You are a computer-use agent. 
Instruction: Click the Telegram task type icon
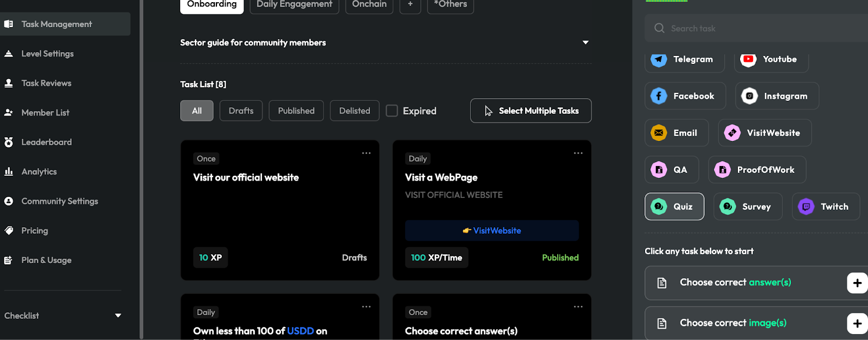click(x=659, y=59)
